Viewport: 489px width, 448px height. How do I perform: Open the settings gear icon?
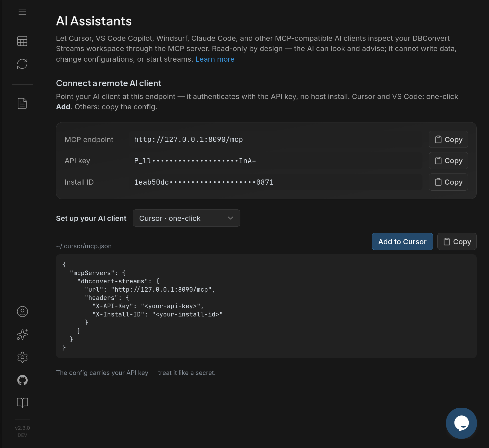pos(22,357)
